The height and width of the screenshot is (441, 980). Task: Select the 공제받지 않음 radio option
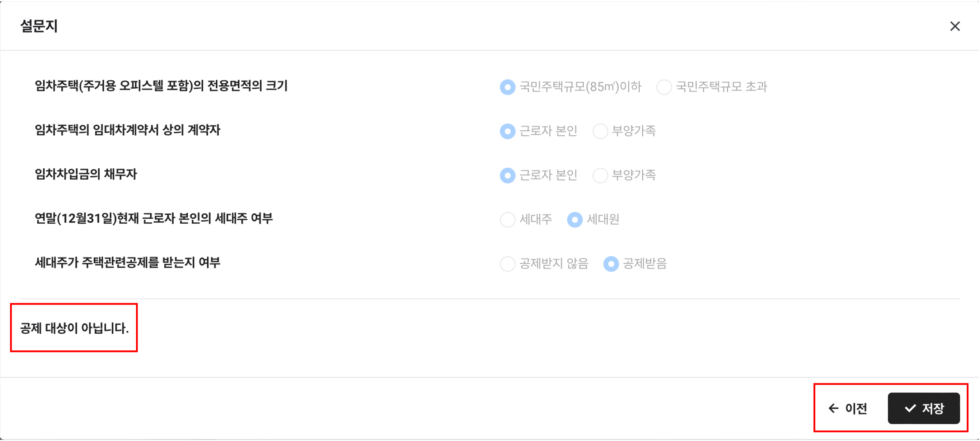pyautogui.click(x=507, y=264)
